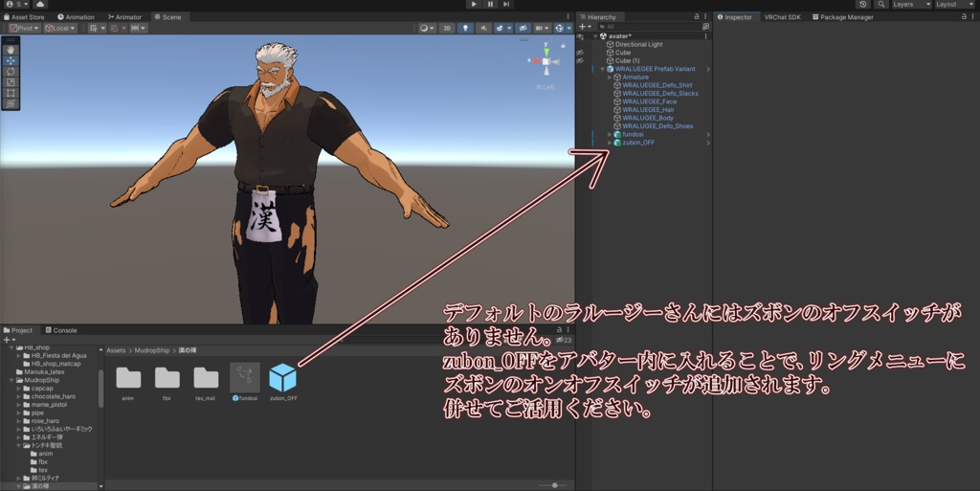Open the undo history icon

(x=863, y=5)
